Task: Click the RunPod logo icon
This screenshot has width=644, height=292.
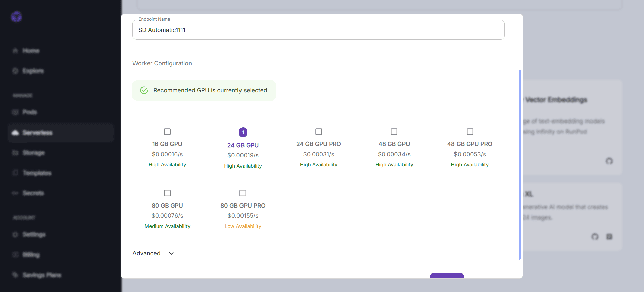Action: click(16, 16)
